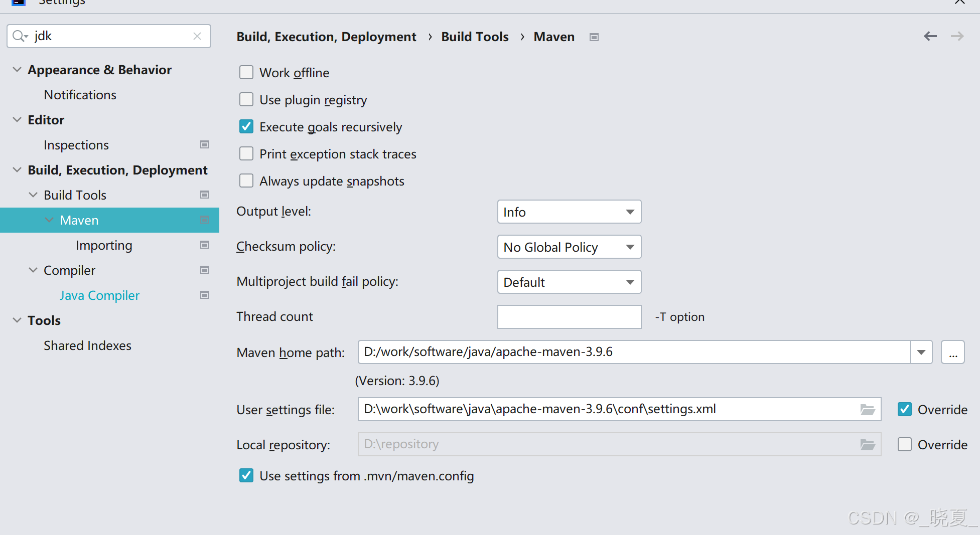Viewport: 980px width, 535px height.
Task: Open Checksum policy dropdown
Action: 569,247
